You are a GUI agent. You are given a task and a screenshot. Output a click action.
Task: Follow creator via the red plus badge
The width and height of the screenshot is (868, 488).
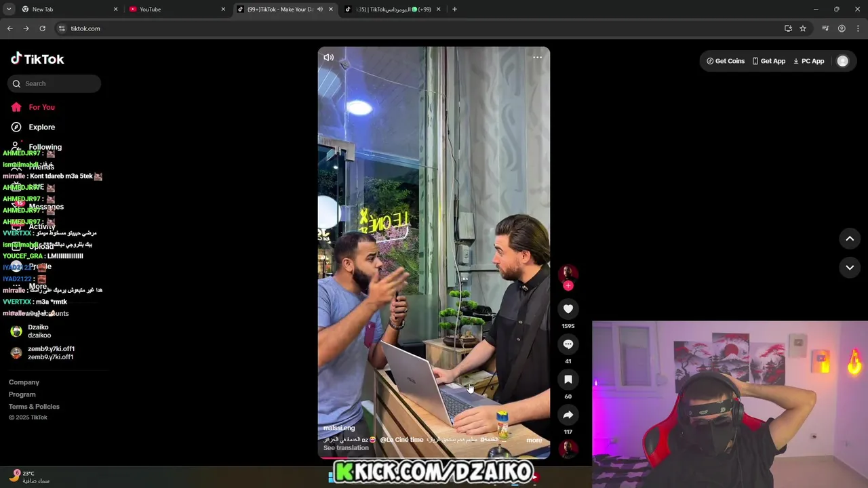click(568, 285)
